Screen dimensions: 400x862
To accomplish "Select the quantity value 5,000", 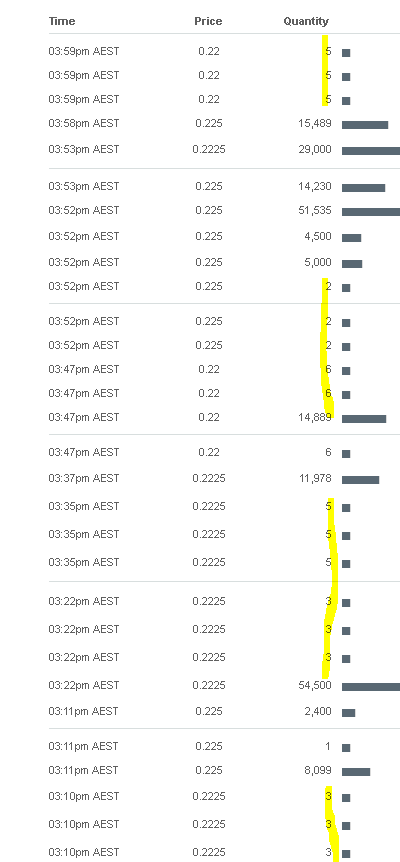I will tap(318, 263).
